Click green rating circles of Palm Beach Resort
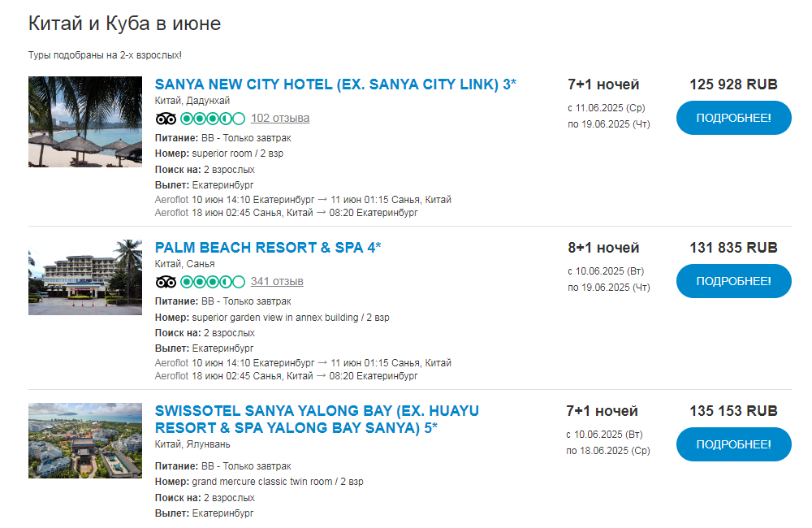The height and width of the screenshot is (528, 812). 212,282
